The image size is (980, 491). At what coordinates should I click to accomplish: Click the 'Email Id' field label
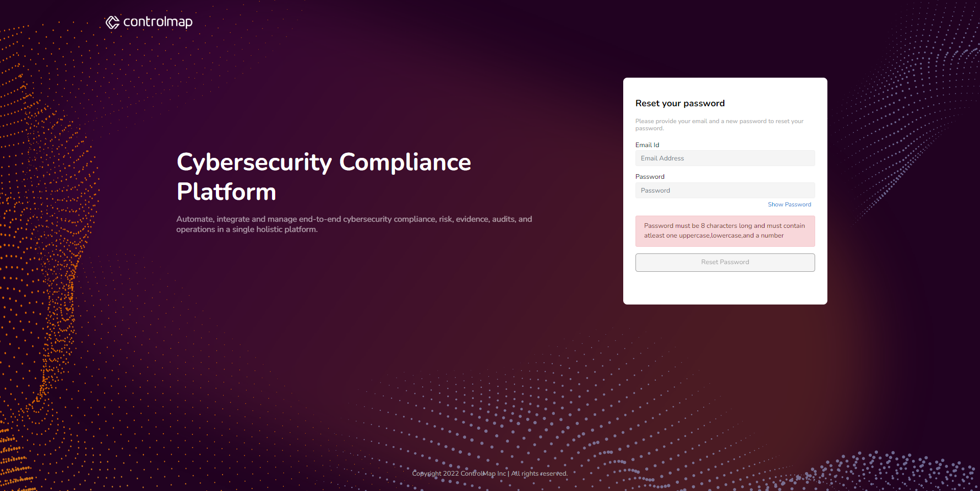pos(647,145)
